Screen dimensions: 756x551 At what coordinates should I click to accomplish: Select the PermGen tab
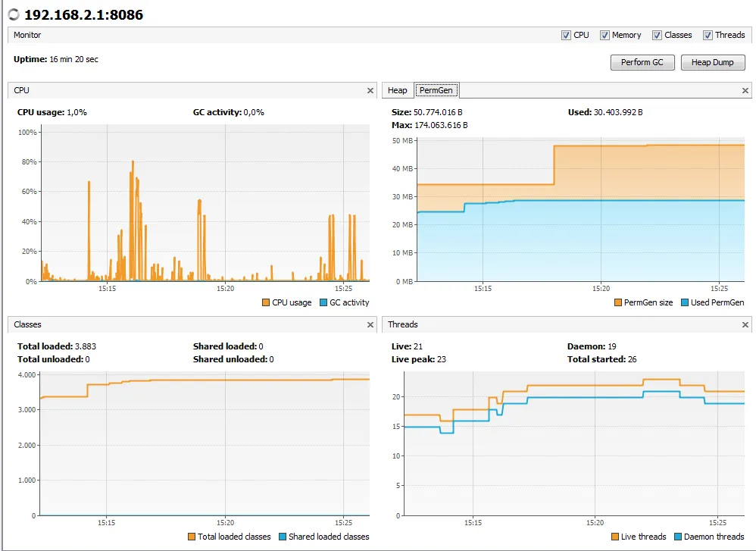point(436,90)
